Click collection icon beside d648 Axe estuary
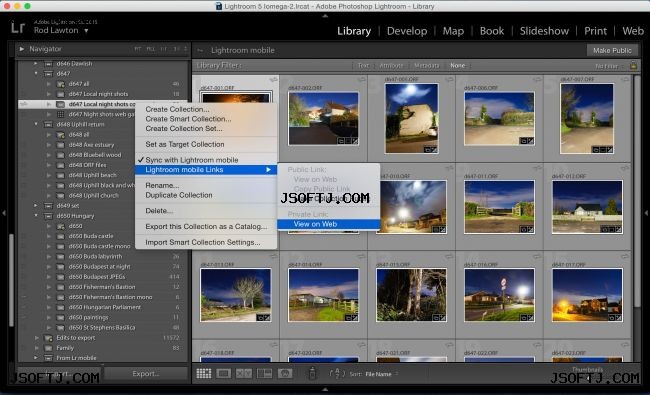650x395 pixels. click(61, 145)
